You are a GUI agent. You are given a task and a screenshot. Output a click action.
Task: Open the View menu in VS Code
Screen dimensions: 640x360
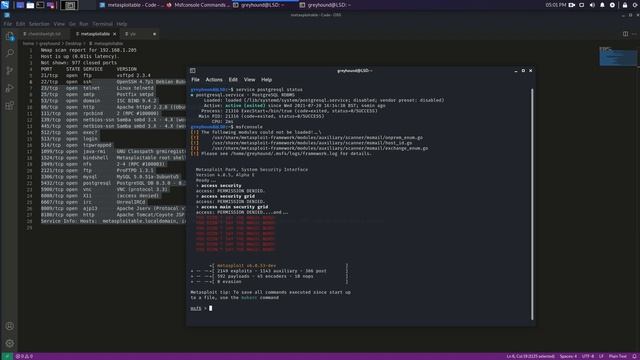[59, 24]
